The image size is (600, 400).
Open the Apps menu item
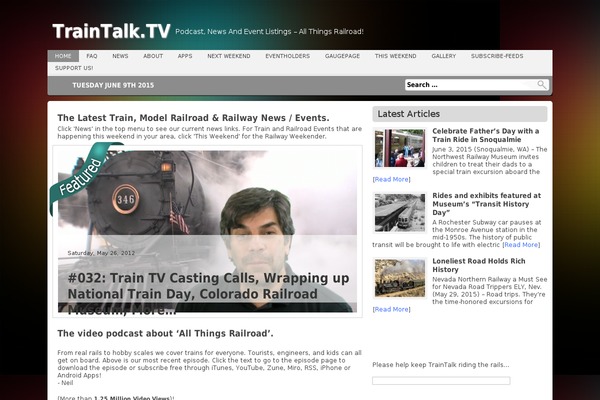pos(185,56)
